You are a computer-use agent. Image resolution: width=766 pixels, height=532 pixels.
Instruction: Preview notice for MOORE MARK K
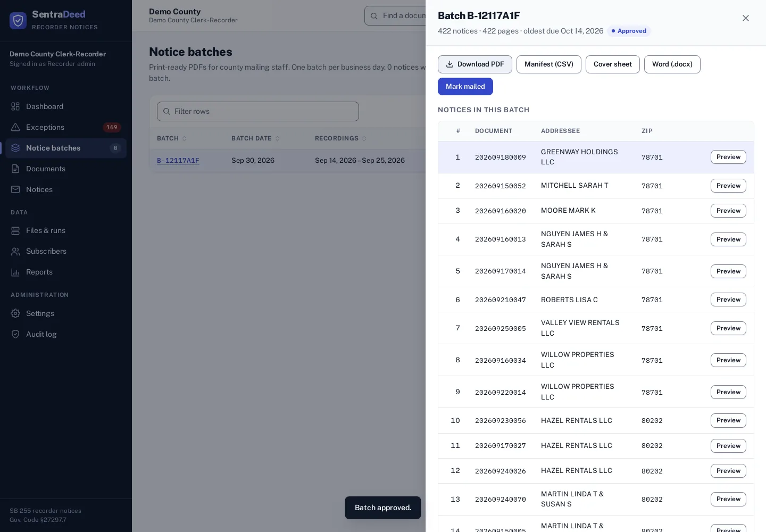tap(728, 211)
